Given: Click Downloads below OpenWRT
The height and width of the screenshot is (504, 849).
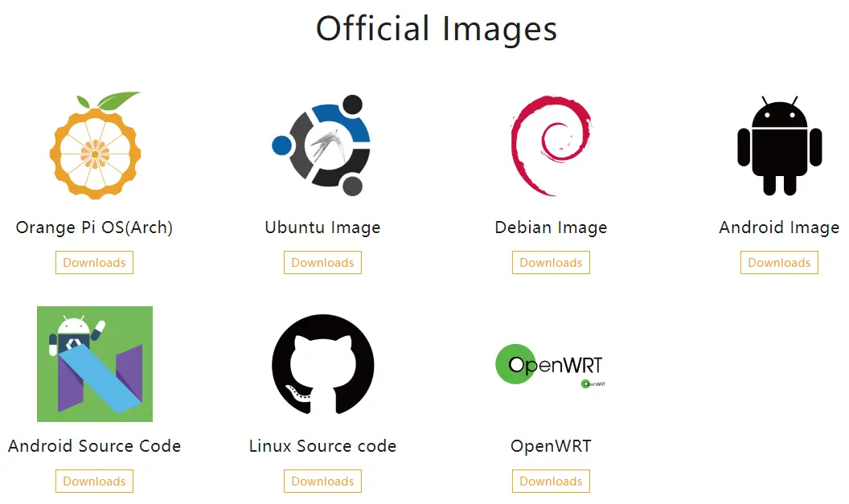Looking at the screenshot, I should pos(551,481).
